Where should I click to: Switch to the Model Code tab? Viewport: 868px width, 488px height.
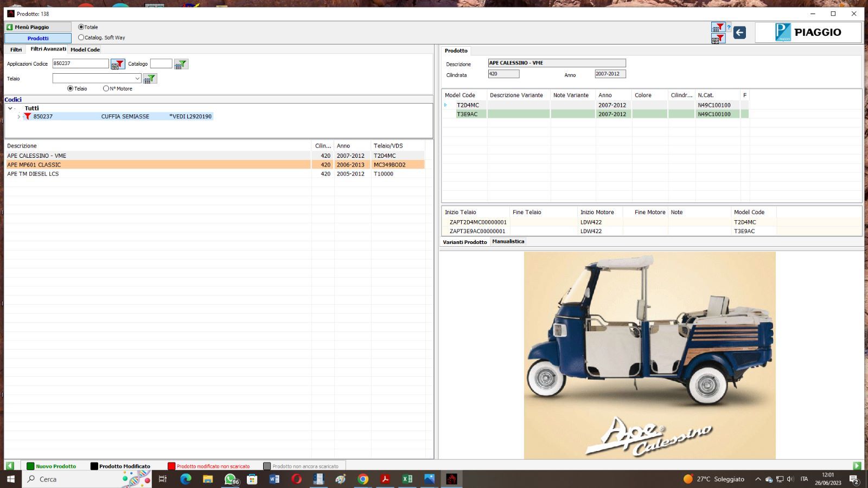coord(85,49)
